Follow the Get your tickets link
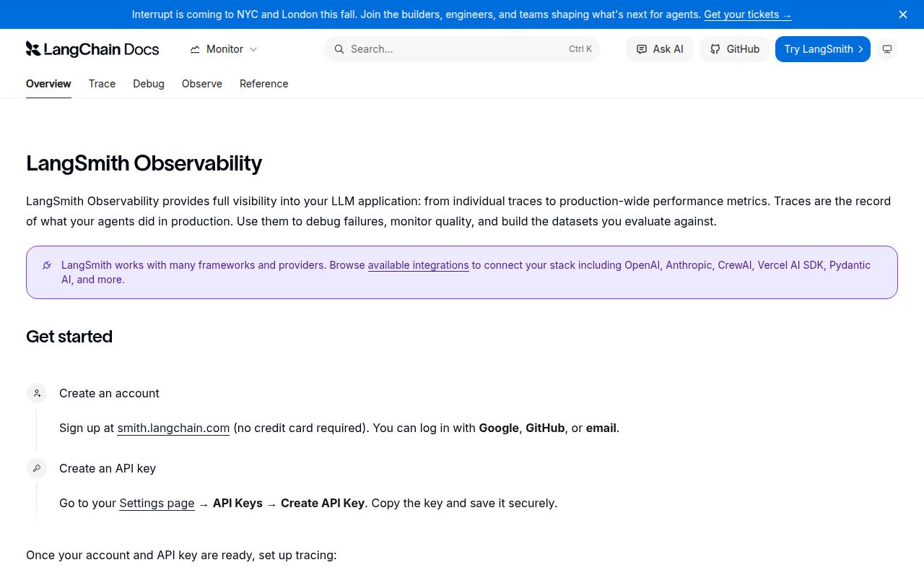The width and height of the screenshot is (924, 578). click(748, 14)
